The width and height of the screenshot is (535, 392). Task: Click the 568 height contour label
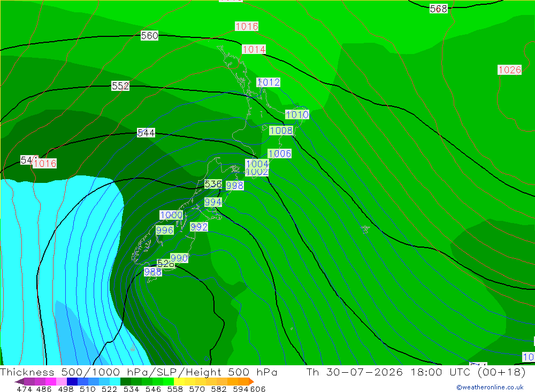point(439,9)
